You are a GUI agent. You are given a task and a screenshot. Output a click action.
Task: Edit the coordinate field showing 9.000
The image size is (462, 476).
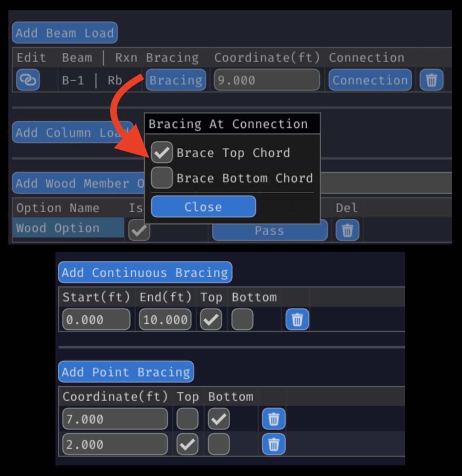pyautogui.click(x=267, y=80)
